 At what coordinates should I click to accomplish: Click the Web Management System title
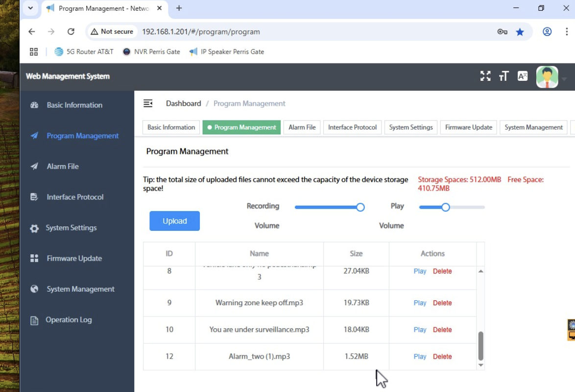click(x=68, y=76)
